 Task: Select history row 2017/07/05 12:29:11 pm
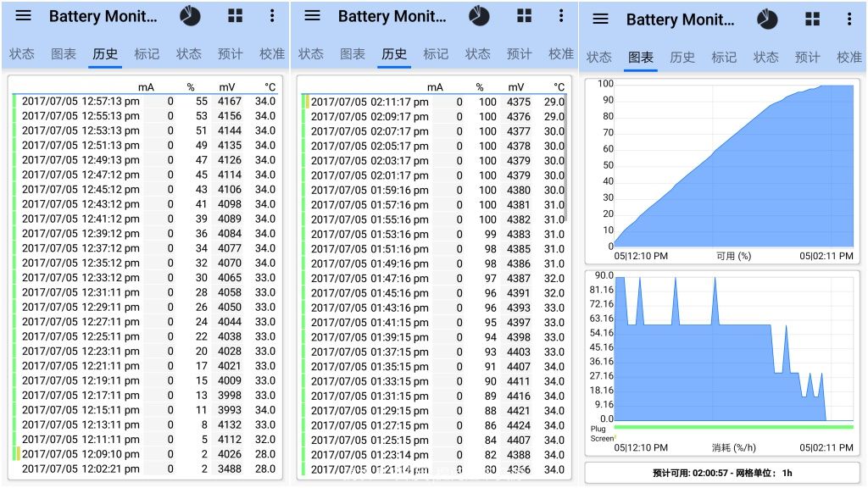click(145, 307)
